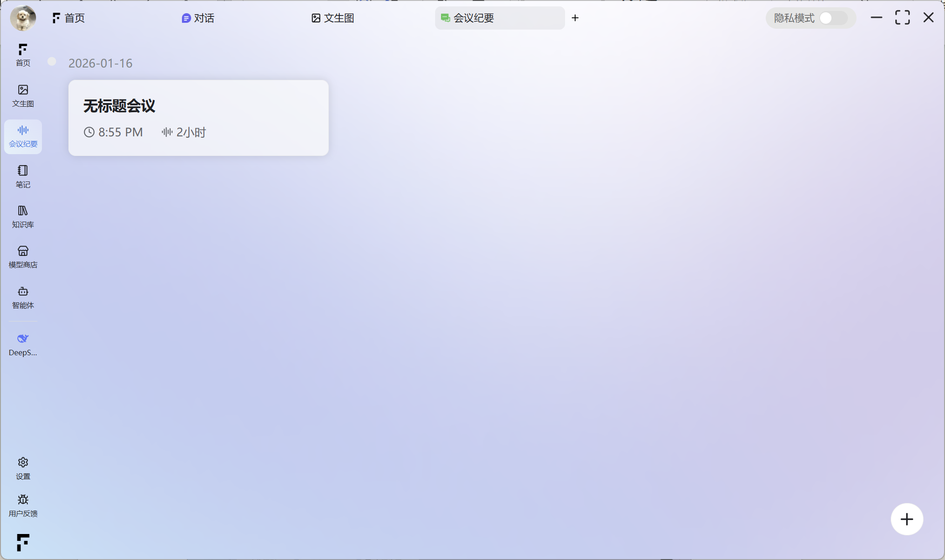
Task: Open the 无标题会议 meeting card
Action: tap(198, 118)
